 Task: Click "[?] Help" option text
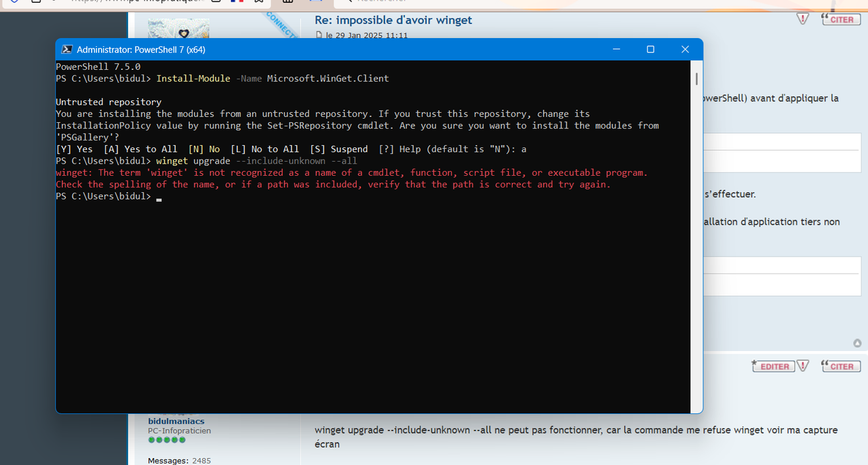tap(400, 149)
